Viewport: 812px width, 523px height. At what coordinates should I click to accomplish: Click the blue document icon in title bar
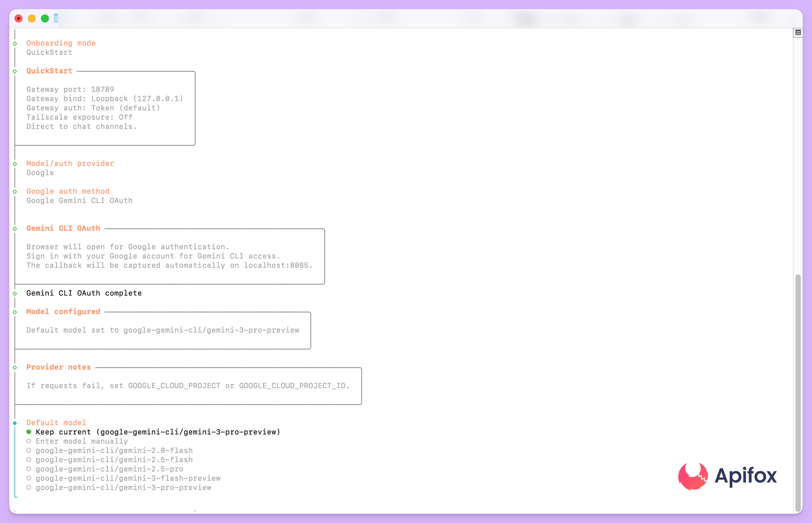pyautogui.click(x=56, y=18)
